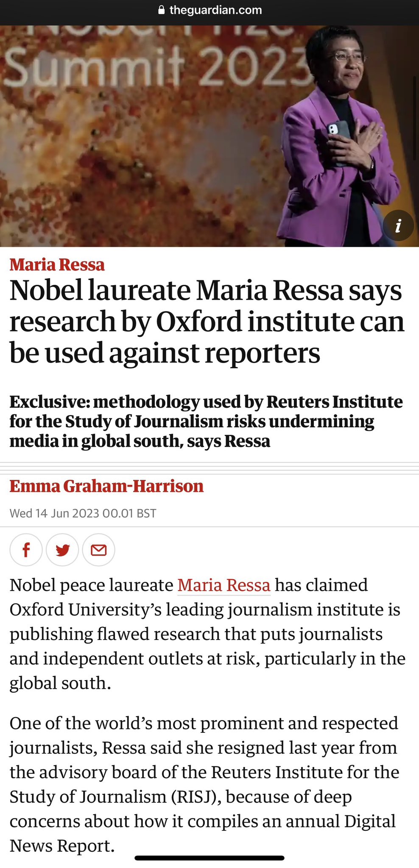Open the theguardian.com address field

[x=215, y=10]
